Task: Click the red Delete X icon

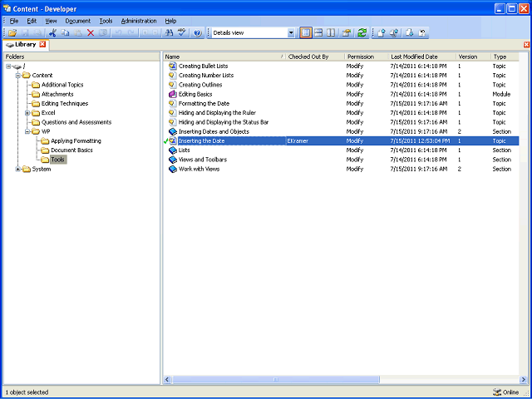Action: click(91, 33)
